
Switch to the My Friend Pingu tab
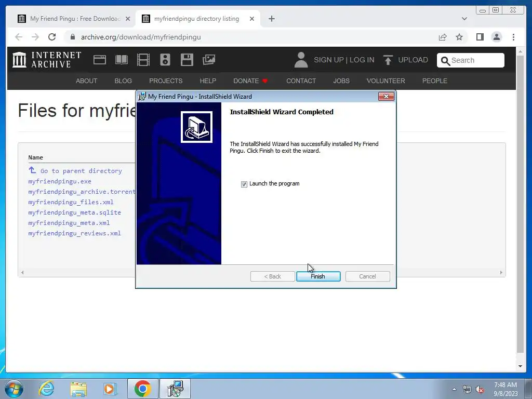click(x=74, y=19)
